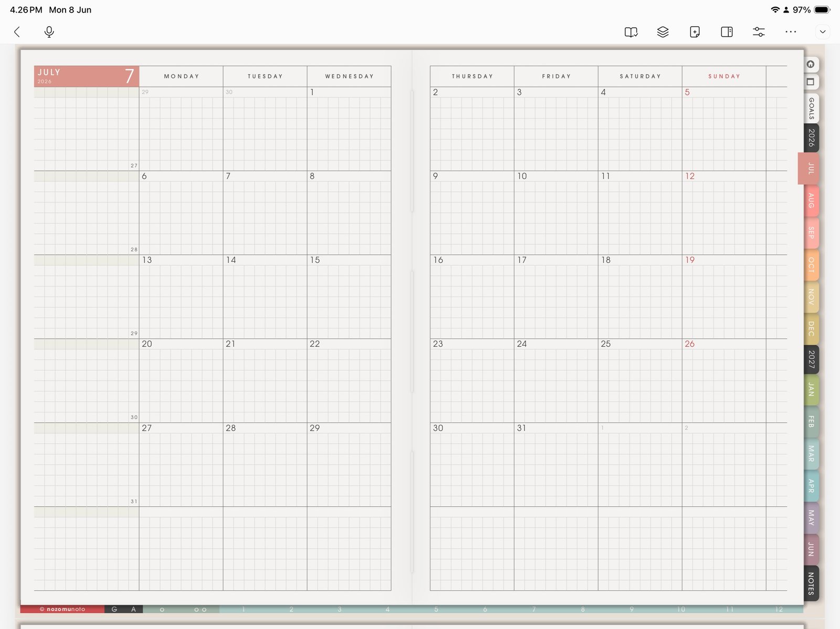
Task: Select Sunday July 5 date
Action: tap(687, 92)
